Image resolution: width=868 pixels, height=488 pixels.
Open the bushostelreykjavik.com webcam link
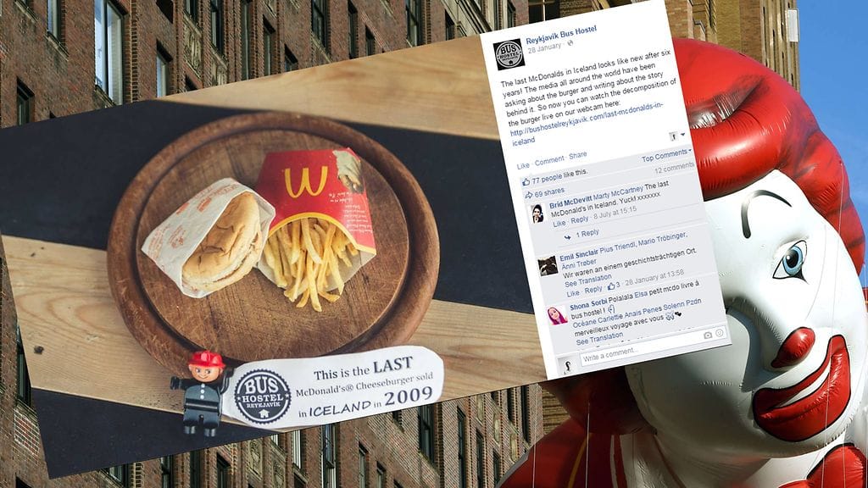click(587, 124)
